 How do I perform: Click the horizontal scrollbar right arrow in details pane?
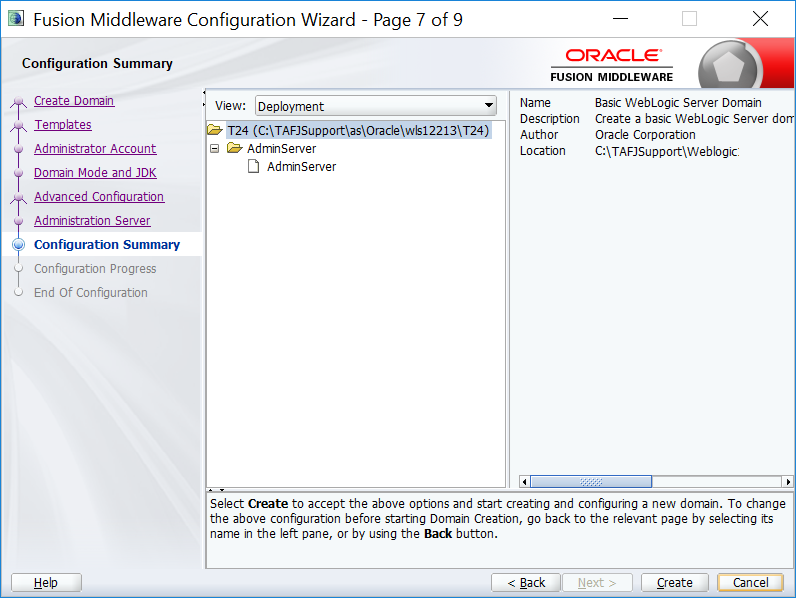pos(787,481)
